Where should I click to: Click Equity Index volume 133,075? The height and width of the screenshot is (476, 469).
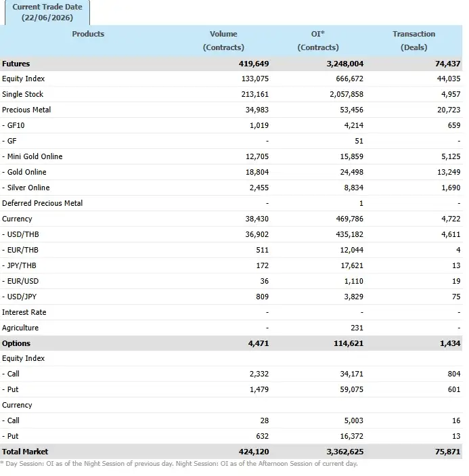coord(255,79)
